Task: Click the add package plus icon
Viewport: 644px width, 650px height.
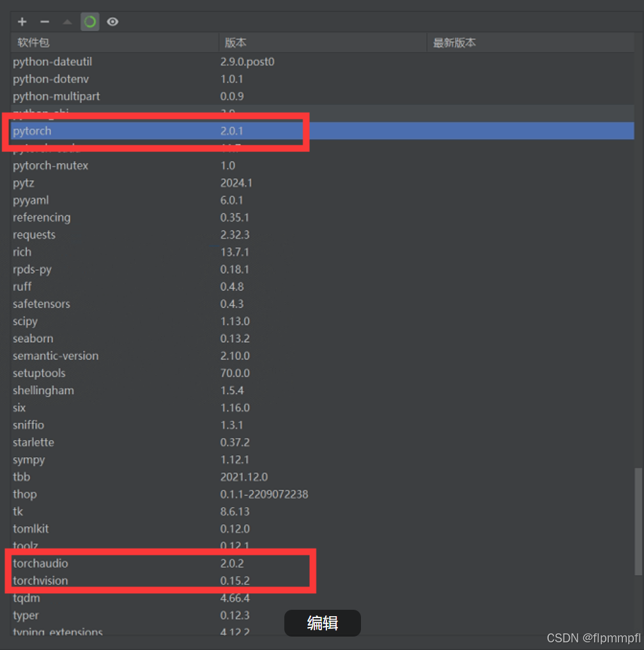Action: [22, 22]
